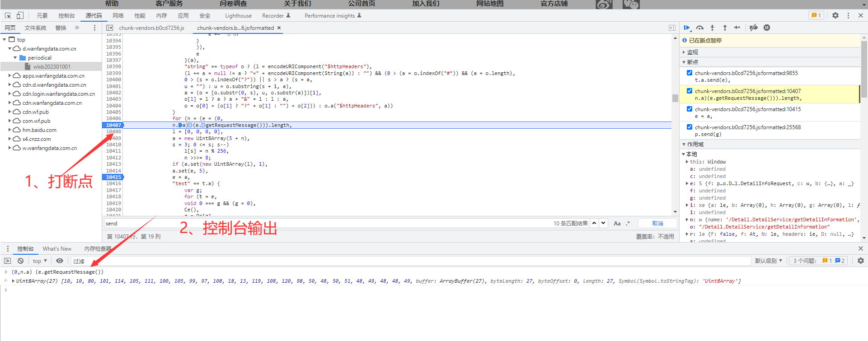
Task: Switch to 元素 Elements tab
Action: click(42, 15)
